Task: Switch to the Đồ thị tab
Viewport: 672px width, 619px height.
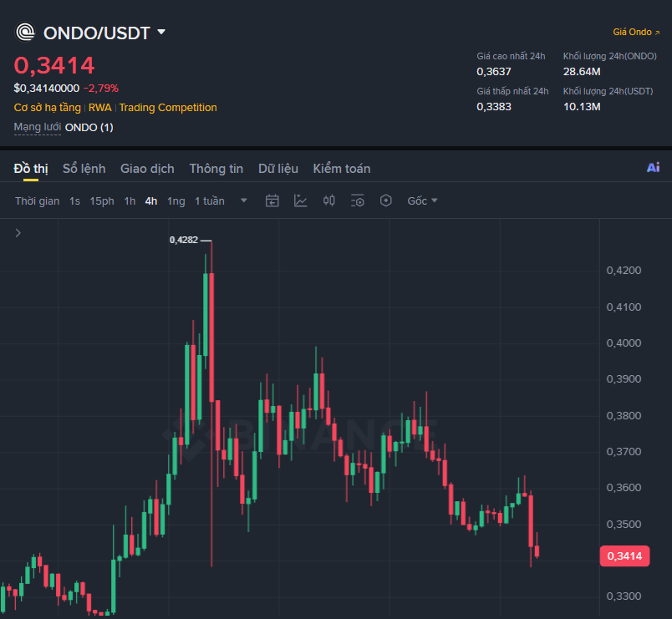Action: point(31,169)
